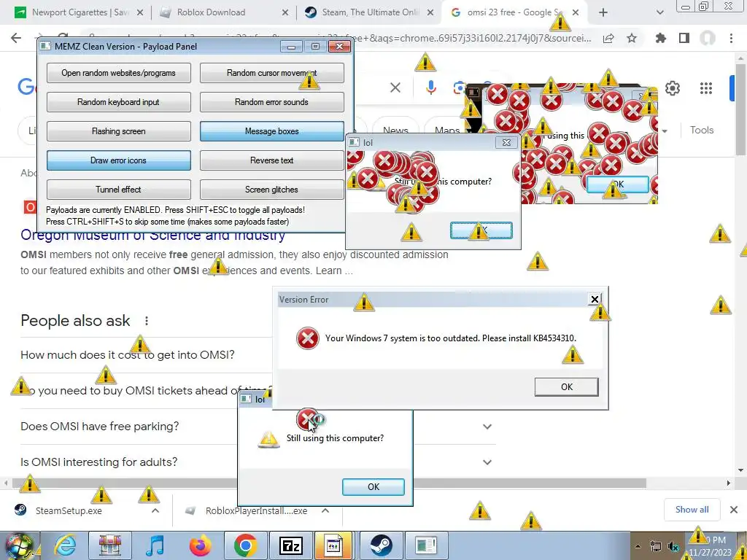Open Chrome three-dot menu
Image resolution: width=747 pixels, height=560 pixels.
coord(731,39)
